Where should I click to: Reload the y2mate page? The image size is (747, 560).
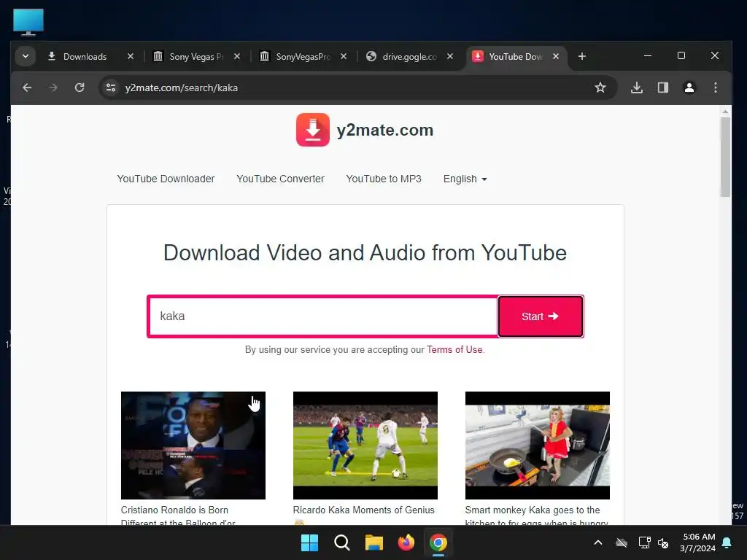point(80,87)
